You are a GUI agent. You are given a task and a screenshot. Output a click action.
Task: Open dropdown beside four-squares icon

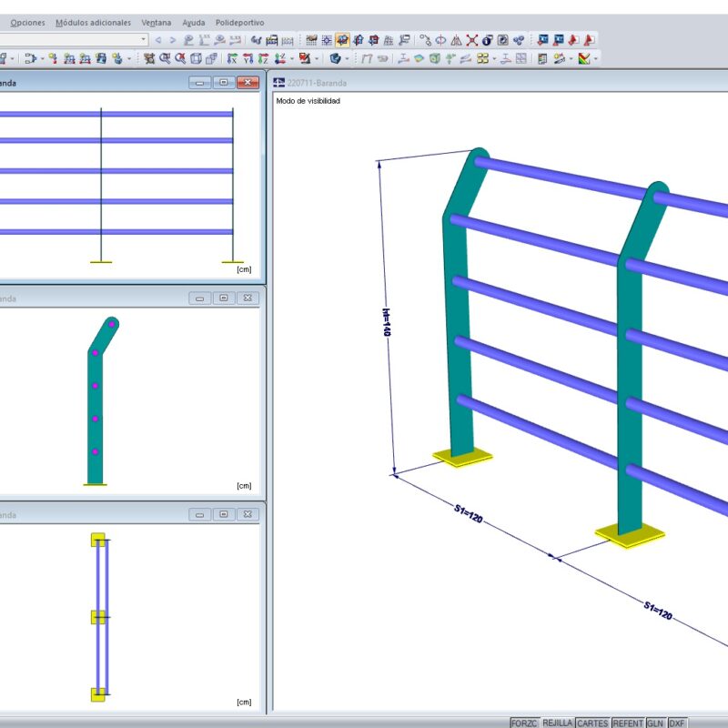point(494,58)
